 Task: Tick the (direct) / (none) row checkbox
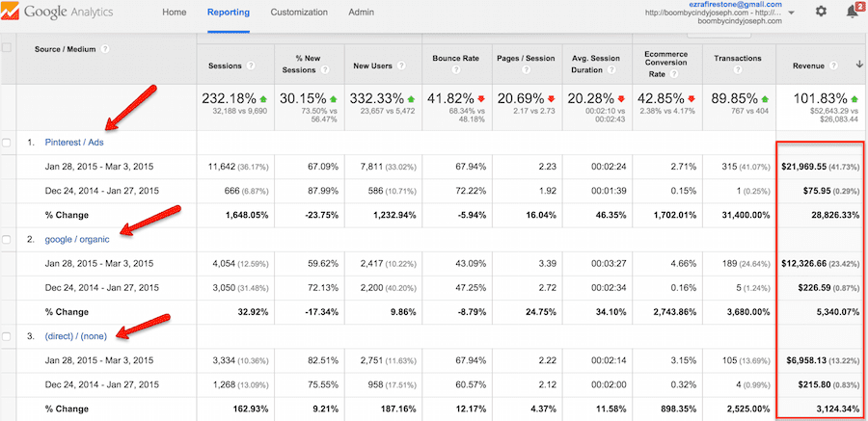[7, 336]
